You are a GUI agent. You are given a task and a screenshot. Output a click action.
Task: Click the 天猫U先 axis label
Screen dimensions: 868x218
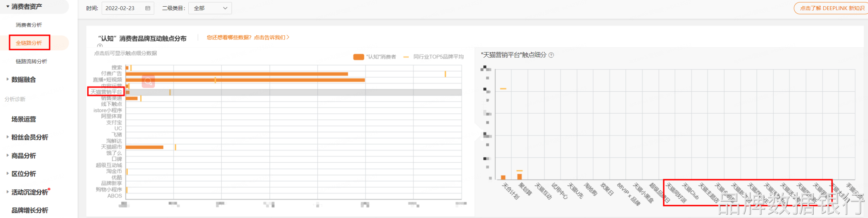[x=576, y=191]
